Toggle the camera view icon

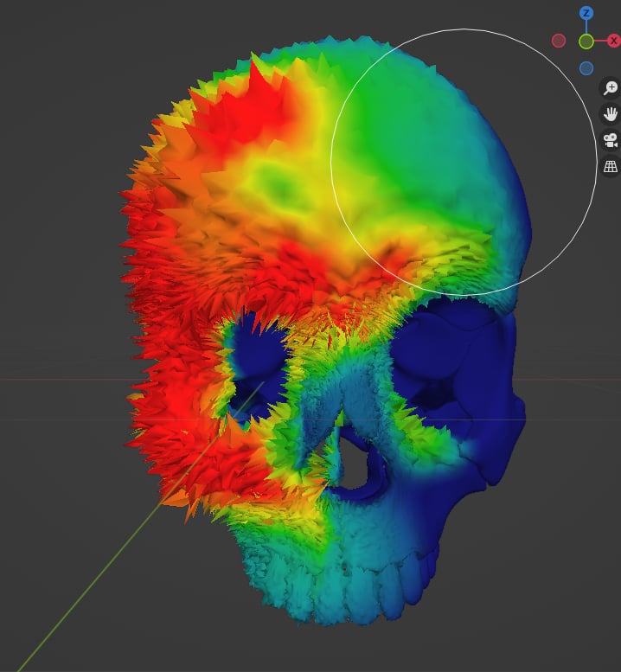tap(611, 140)
